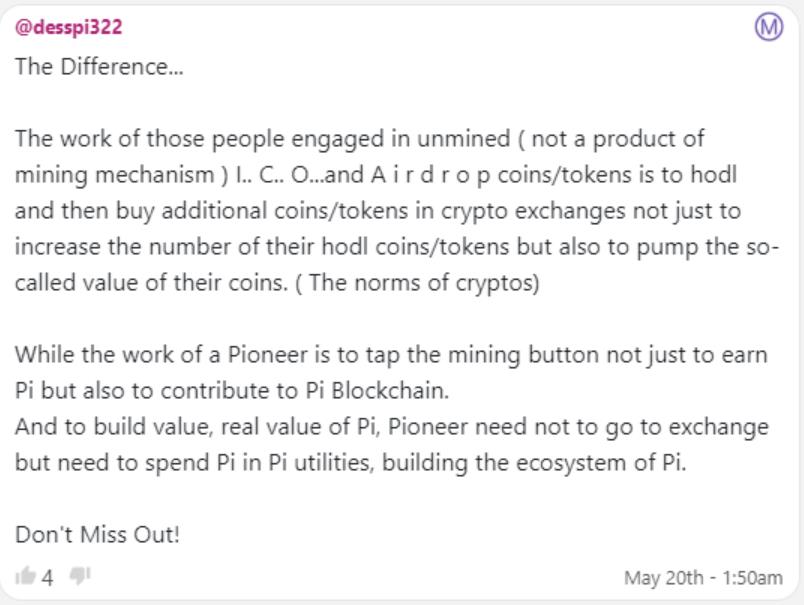804x605 pixels.
Task: Click the "The Difference..." heading line
Action: [x=99, y=67]
